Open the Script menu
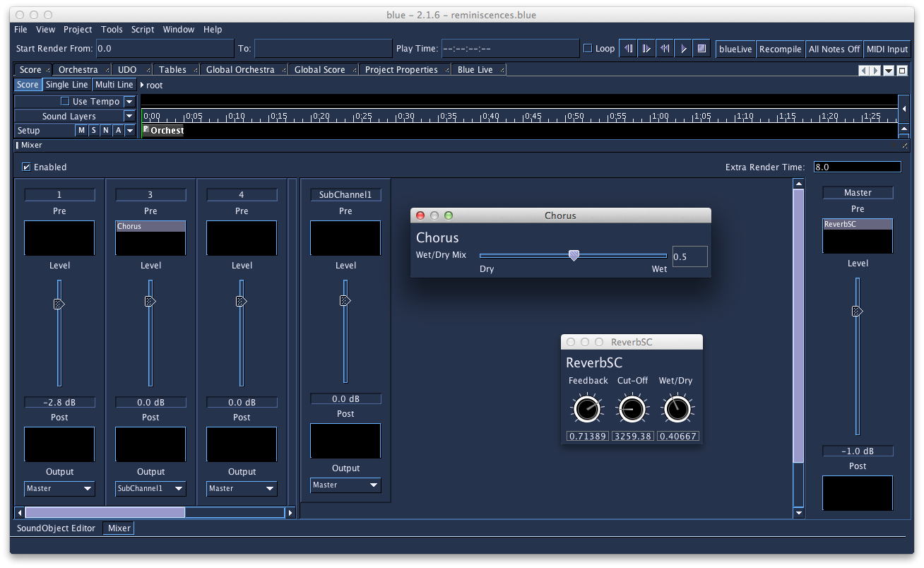The width and height of the screenshot is (924, 568). point(143,30)
